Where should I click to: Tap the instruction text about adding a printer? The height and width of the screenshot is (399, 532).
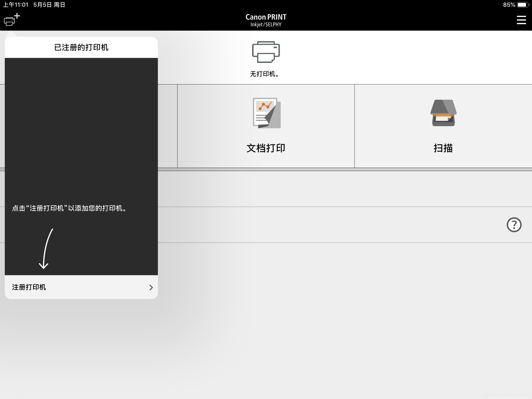pos(69,209)
